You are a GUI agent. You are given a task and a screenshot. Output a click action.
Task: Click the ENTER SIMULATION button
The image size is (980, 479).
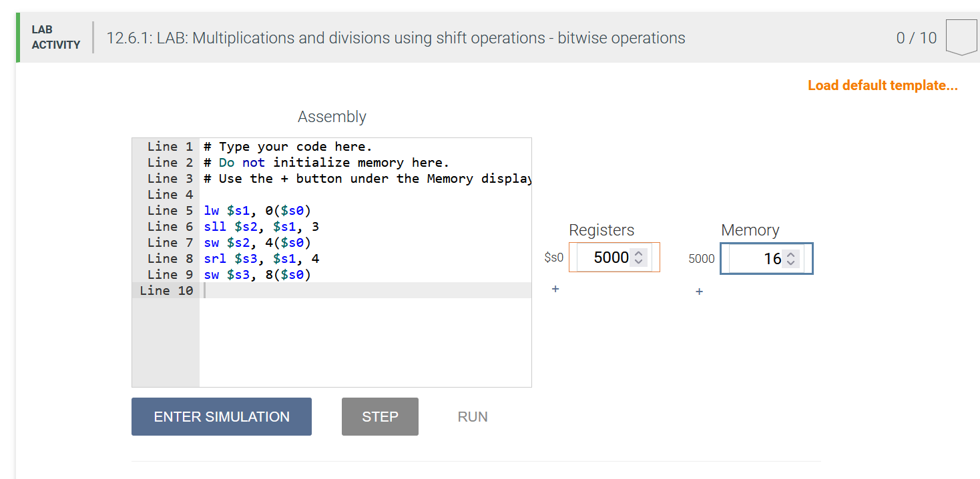coord(222,417)
